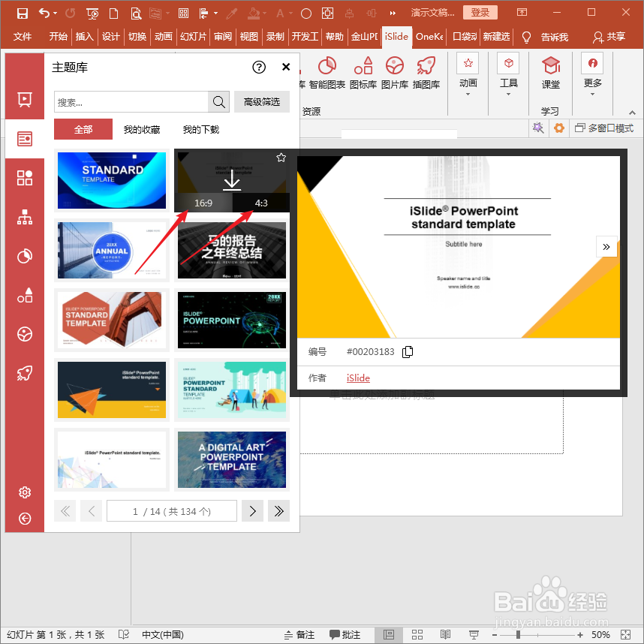Switch to the 插入 ribbon tab
644x644 pixels.
(85, 37)
